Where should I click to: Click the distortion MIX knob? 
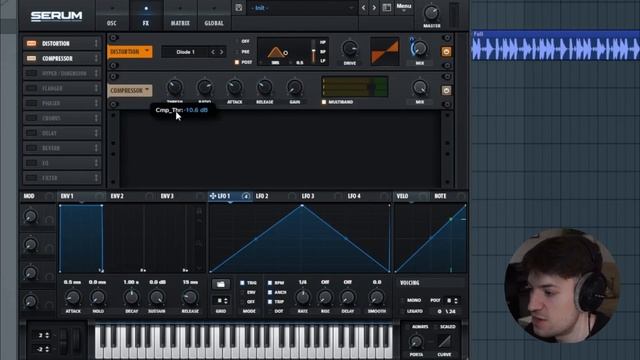click(419, 49)
